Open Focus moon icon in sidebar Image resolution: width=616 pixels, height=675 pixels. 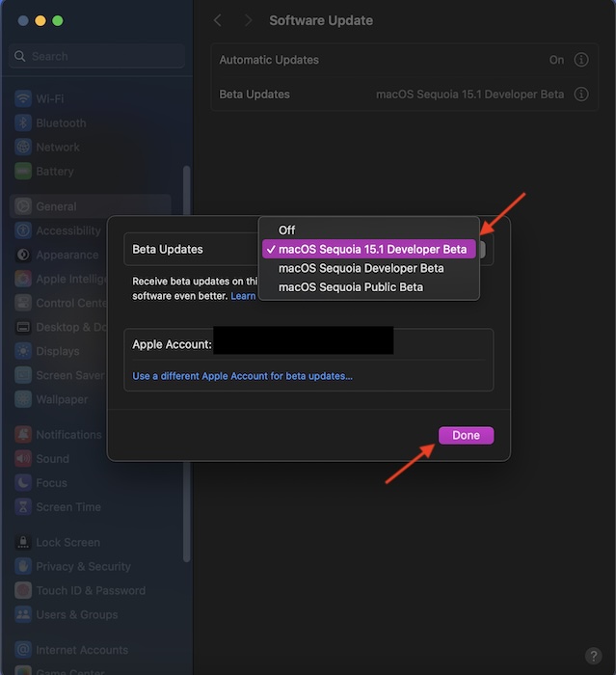[x=23, y=482]
